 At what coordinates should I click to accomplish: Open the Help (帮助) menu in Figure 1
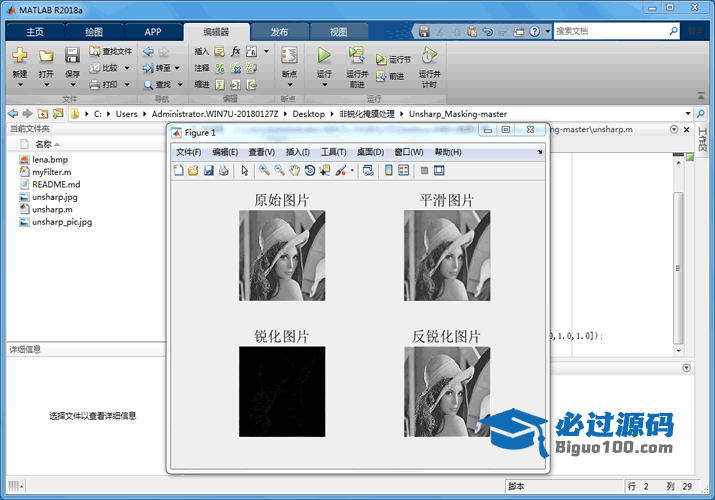(448, 152)
